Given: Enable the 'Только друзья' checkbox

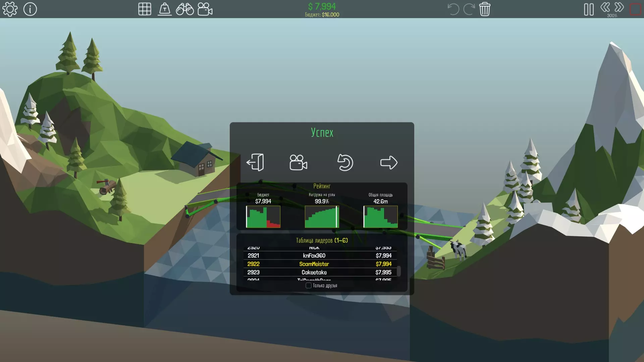Looking at the screenshot, I should coord(308,286).
